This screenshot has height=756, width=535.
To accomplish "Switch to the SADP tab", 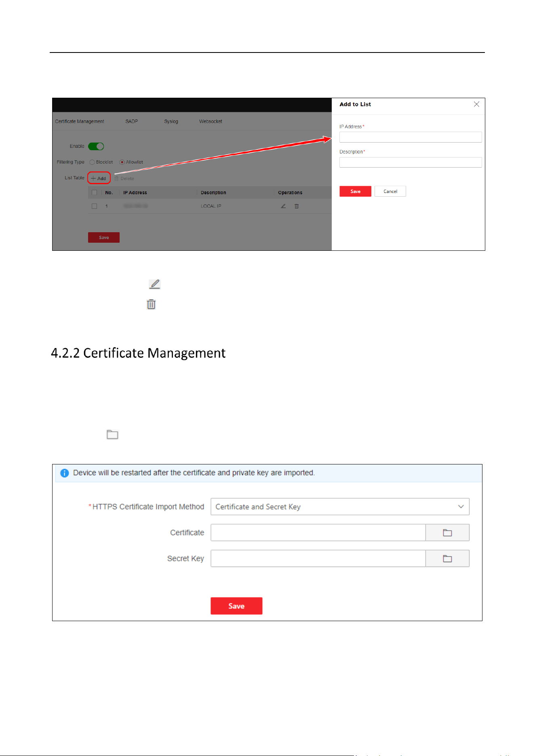I will (x=132, y=121).
